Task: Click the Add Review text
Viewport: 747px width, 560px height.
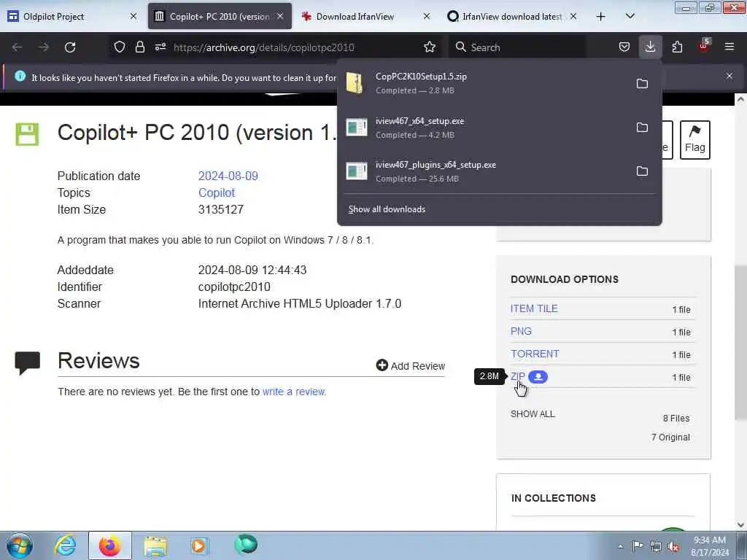Action: point(418,366)
